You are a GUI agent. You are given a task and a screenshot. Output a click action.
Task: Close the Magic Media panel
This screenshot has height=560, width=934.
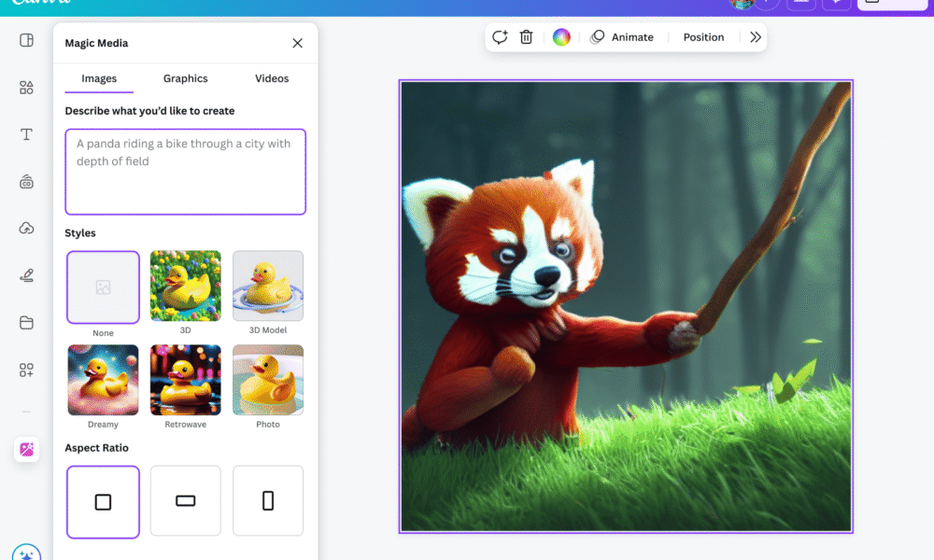pos(297,43)
